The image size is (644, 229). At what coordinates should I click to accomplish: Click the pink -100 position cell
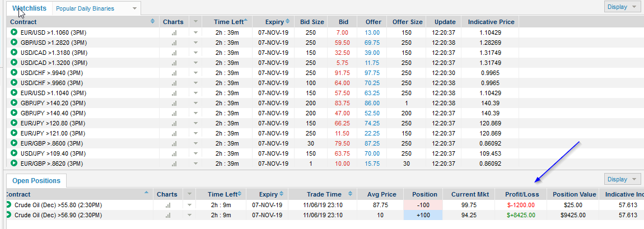(423, 205)
